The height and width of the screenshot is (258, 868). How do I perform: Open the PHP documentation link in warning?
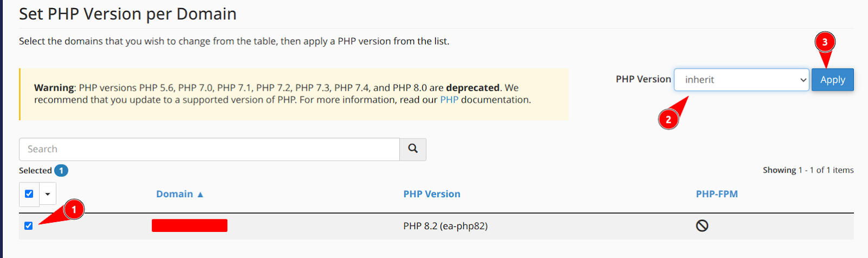click(449, 100)
